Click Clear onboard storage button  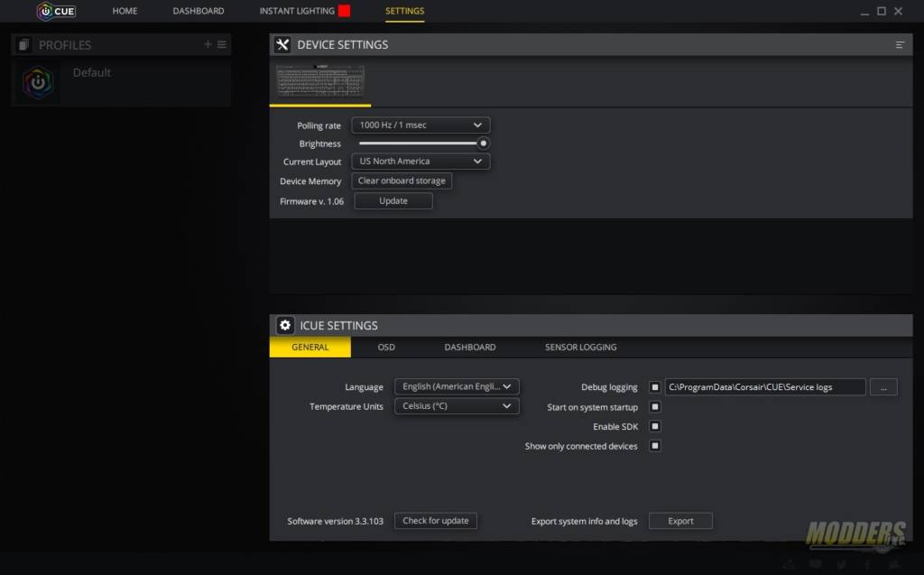(402, 181)
